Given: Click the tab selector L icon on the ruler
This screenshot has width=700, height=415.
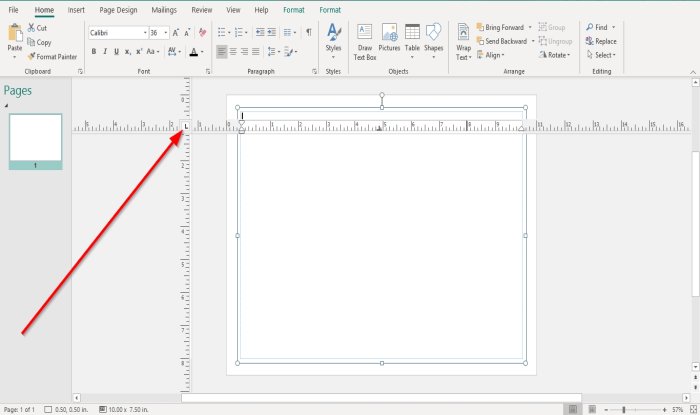Looking at the screenshot, I should click(186, 127).
